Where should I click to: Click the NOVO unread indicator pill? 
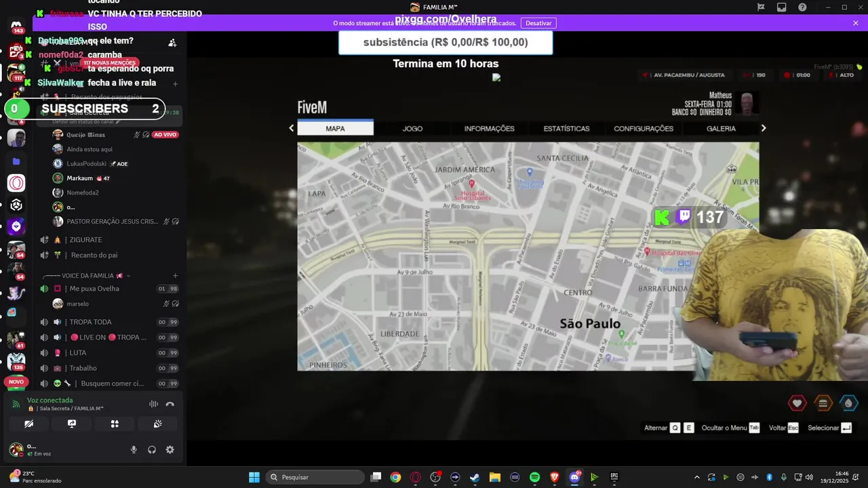click(16, 382)
